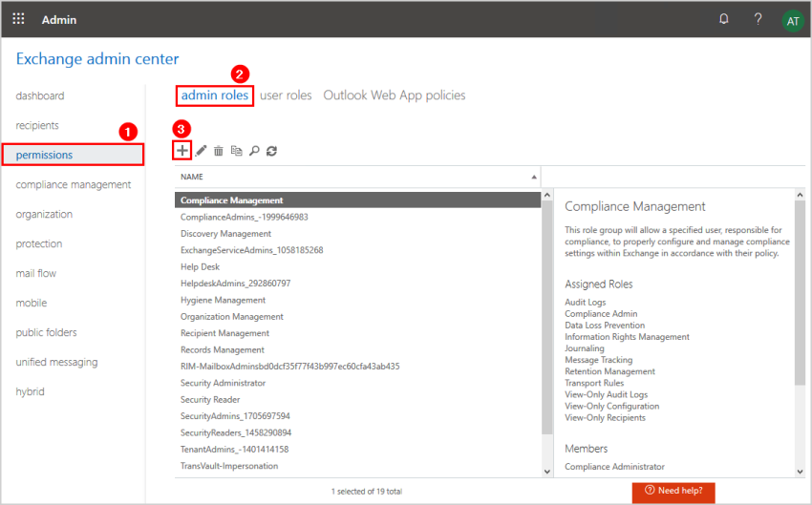Select Records Management role group
The height and width of the screenshot is (505, 812).
[357, 349]
